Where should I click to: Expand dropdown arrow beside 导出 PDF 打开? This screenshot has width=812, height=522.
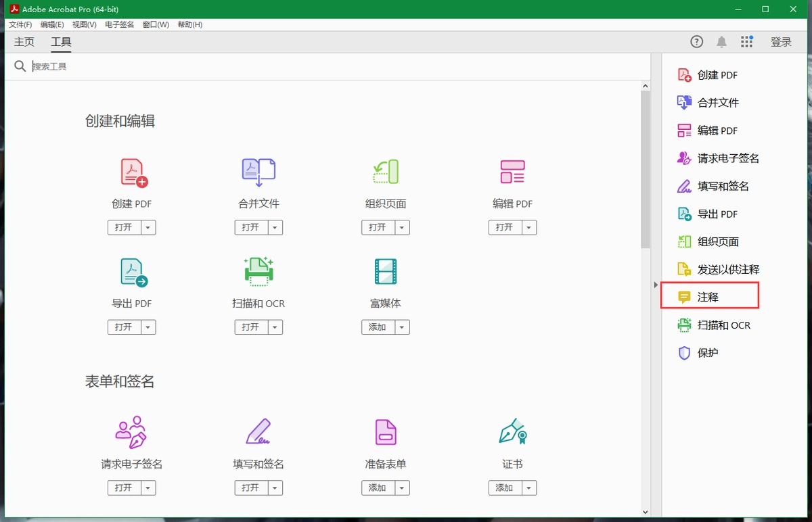[x=148, y=327]
